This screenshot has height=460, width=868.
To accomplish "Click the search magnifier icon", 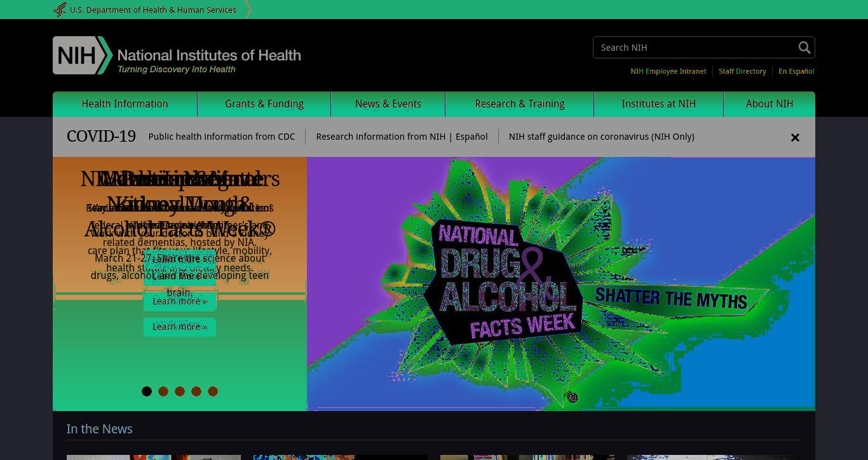I will (804, 48).
